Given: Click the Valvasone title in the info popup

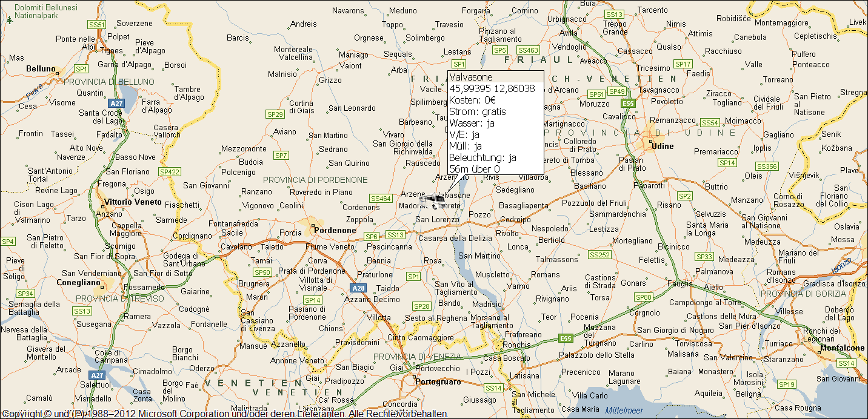Looking at the screenshot, I should point(472,77).
